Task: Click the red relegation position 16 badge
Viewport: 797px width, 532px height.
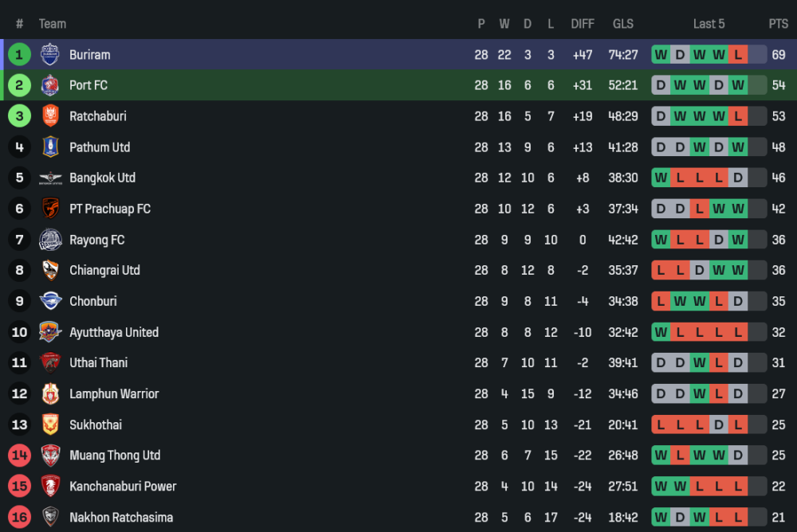Action: point(19,517)
